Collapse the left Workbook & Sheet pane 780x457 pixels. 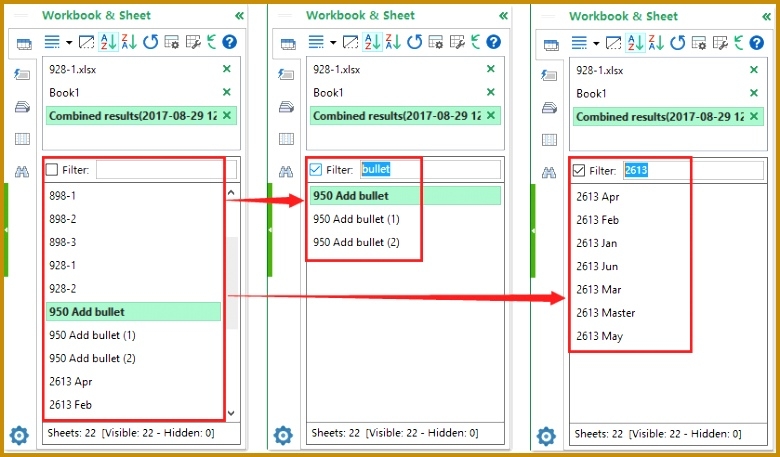point(238,16)
